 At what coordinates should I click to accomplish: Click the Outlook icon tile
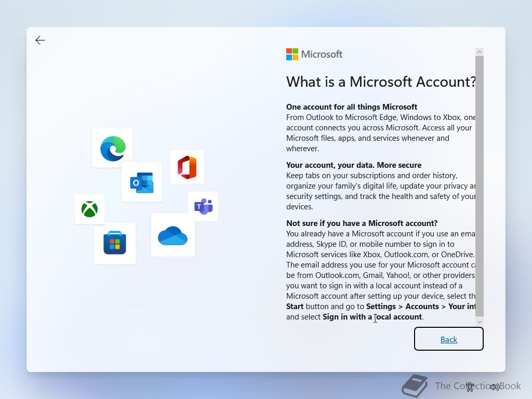(142, 182)
